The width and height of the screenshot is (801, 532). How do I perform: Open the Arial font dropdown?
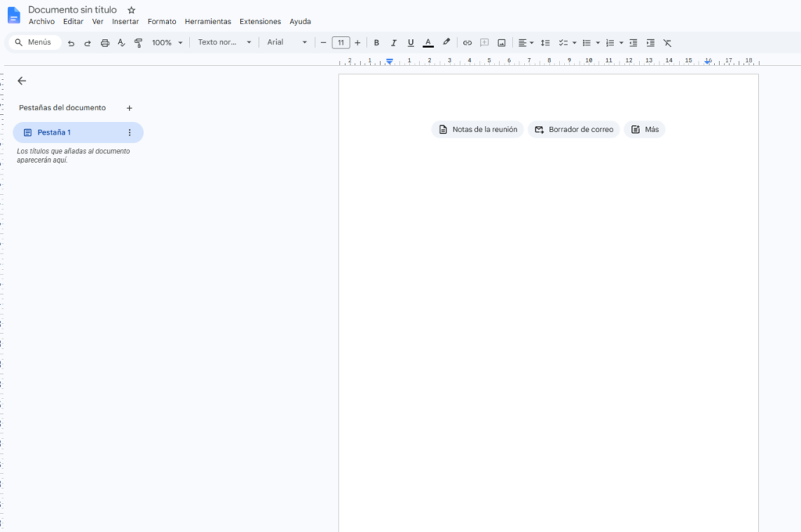[286, 42]
